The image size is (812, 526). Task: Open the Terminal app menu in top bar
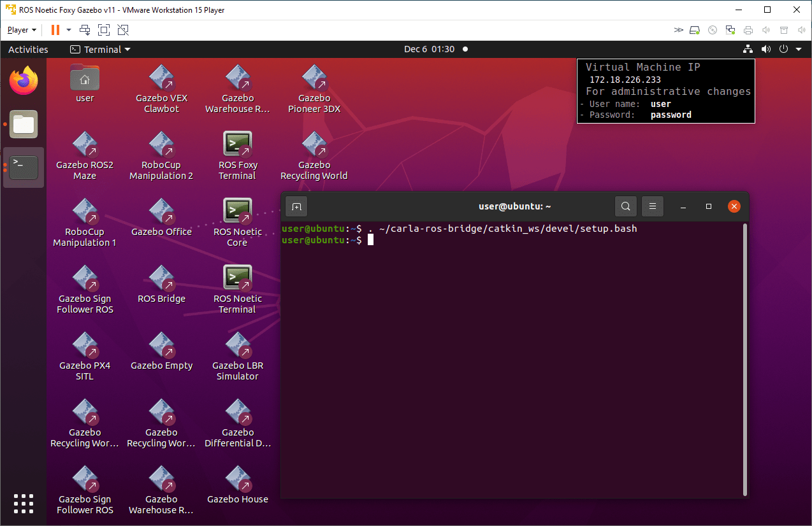100,49
